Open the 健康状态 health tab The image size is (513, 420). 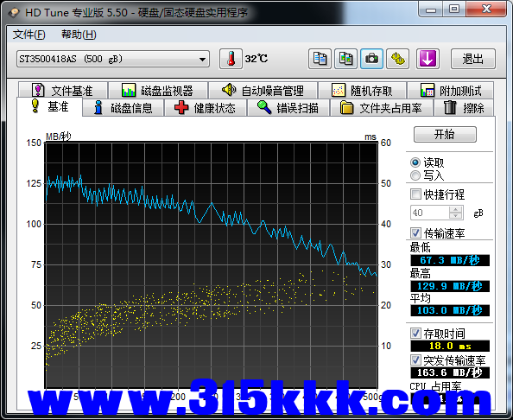206,108
